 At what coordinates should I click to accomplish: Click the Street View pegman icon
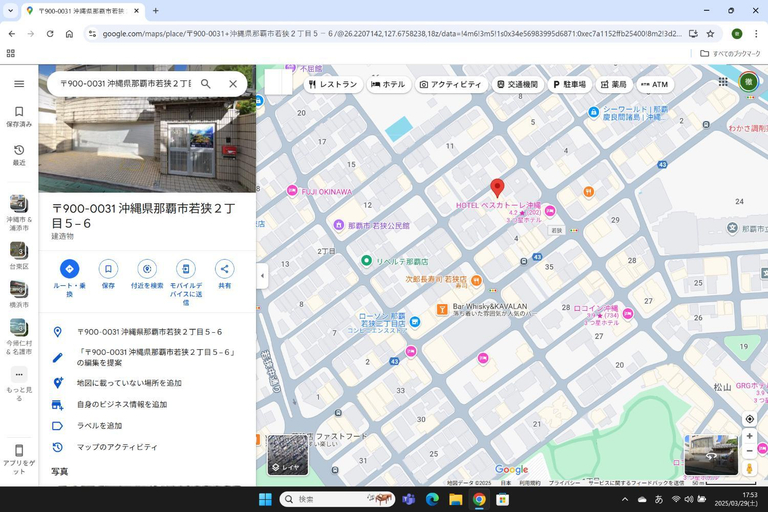[x=749, y=468]
